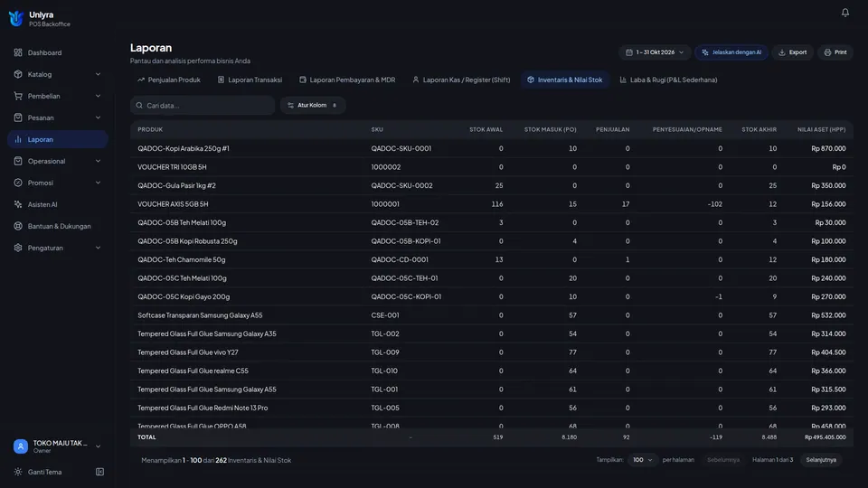868x488 pixels.
Task: Click row Softcase Transparan Samsung Galaxy A55
Action: (x=492, y=315)
